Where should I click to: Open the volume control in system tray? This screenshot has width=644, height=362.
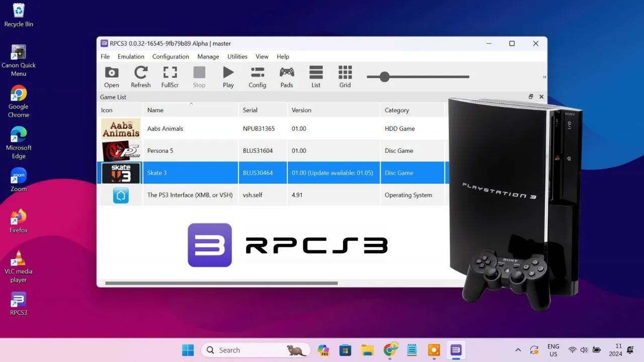coord(584,350)
